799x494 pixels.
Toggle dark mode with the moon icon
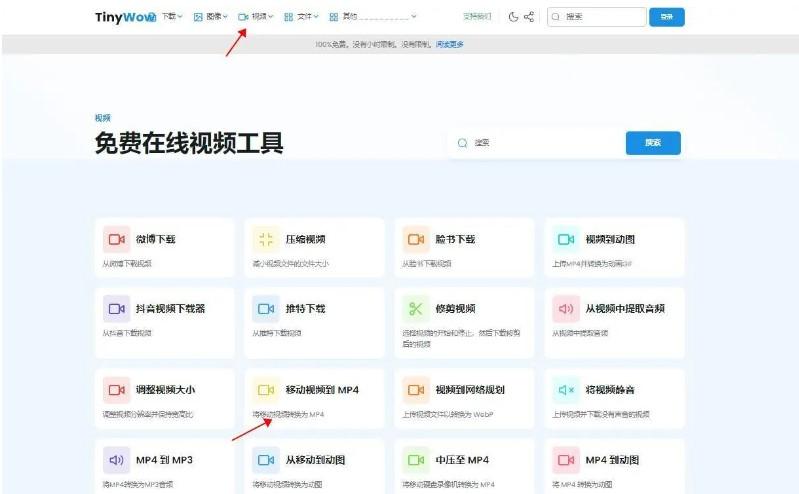514,17
